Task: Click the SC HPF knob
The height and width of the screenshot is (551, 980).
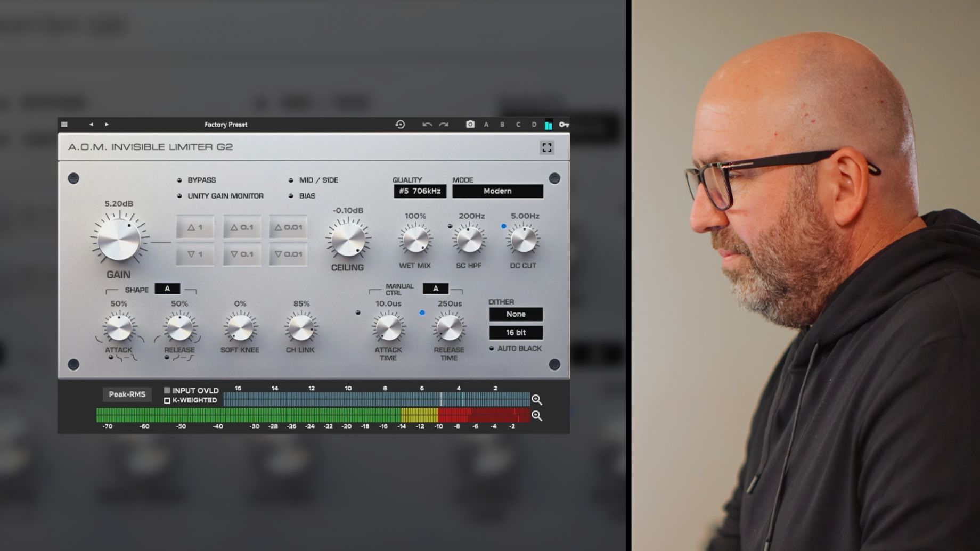Action: (469, 240)
